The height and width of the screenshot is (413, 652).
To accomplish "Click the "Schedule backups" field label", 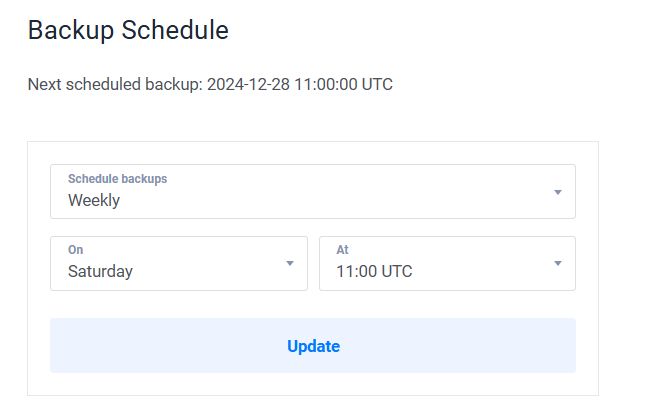I will coord(117,179).
